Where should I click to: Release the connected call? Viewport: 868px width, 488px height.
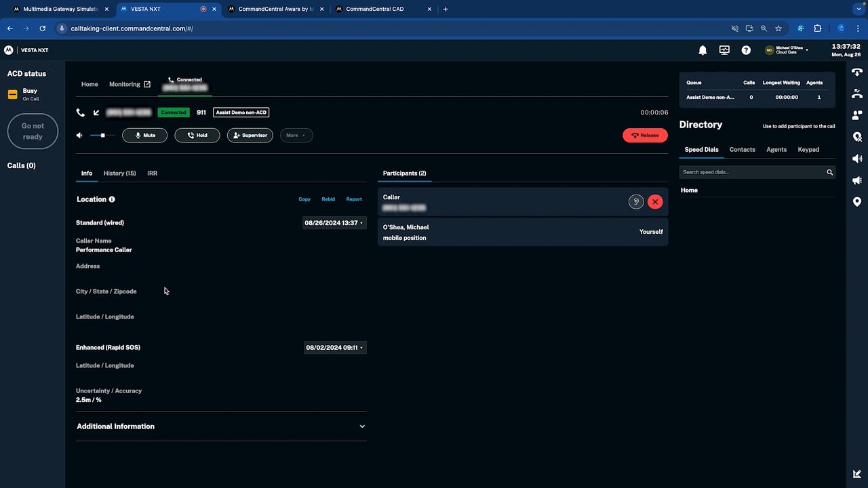coord(645,136)
